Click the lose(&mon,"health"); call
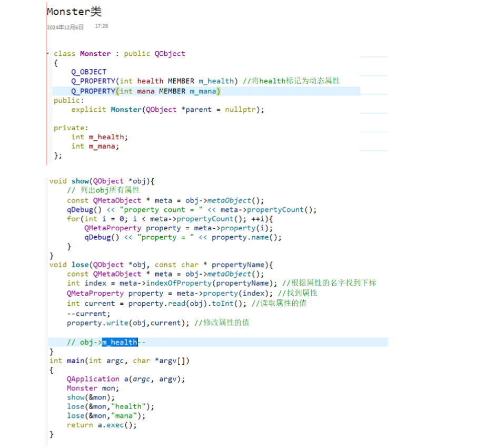 (111, 406)
